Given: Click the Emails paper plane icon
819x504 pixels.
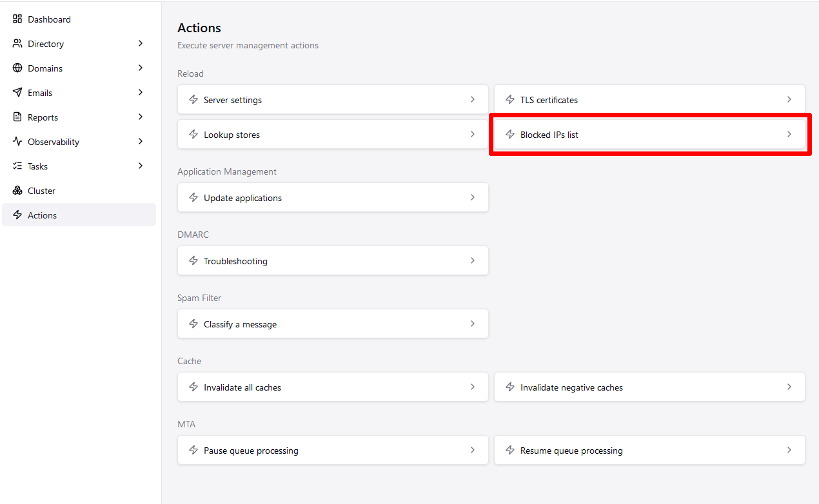Looking at the screenshot, I should [x=17, y=93].
